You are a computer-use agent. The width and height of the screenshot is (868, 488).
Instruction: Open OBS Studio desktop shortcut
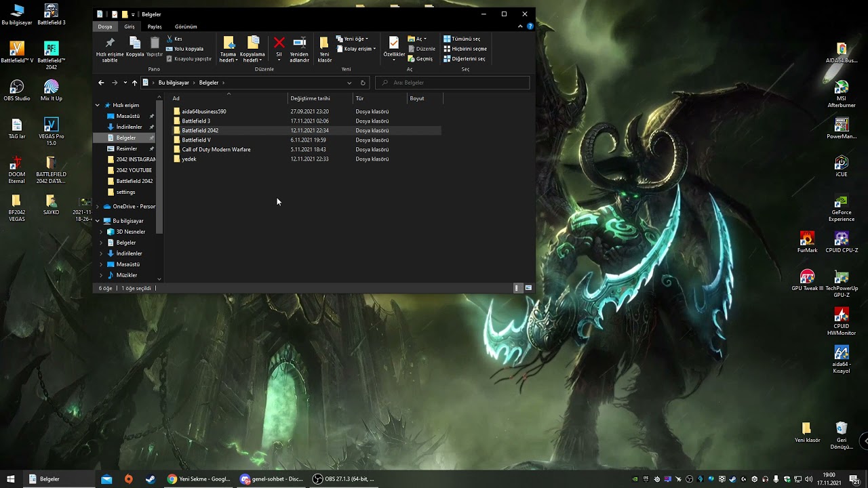(x=17, y=90)
